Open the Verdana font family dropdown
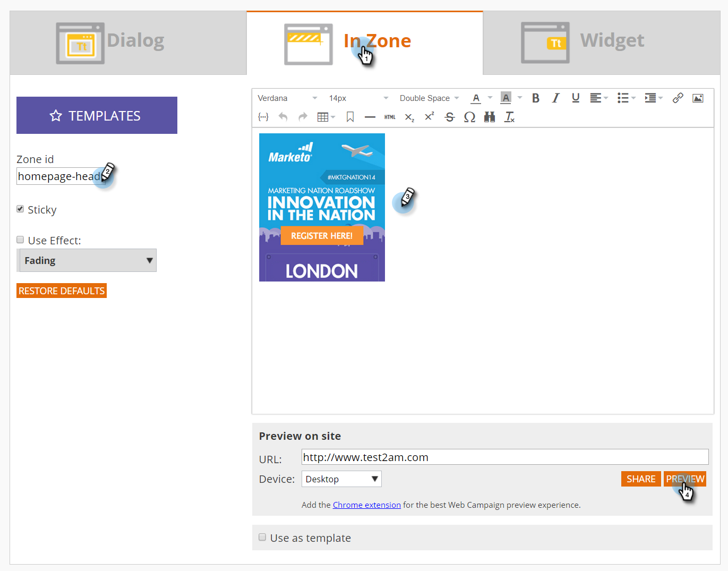 [287, 98]
